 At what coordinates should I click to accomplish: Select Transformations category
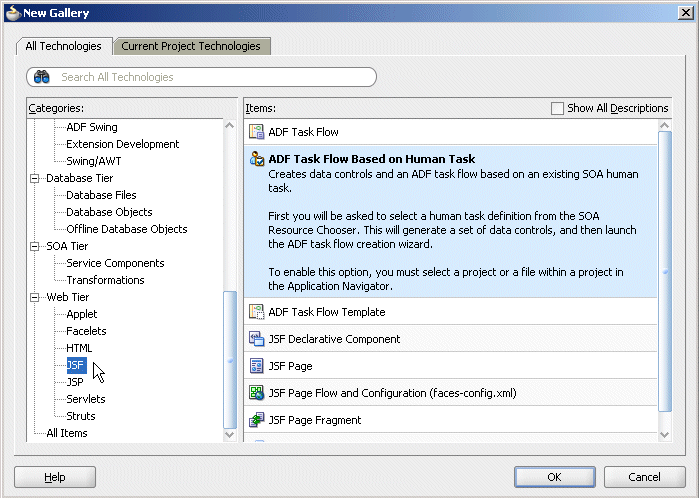[105, 280]
